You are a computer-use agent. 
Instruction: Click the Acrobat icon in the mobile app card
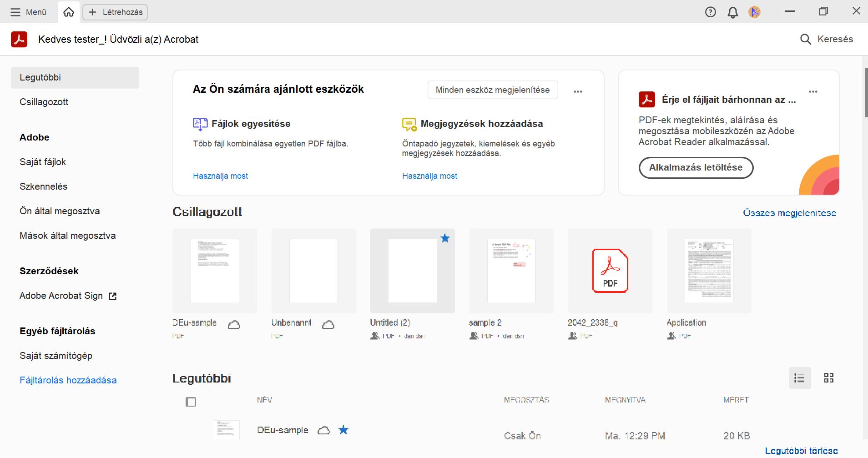[x=647, y=99]
